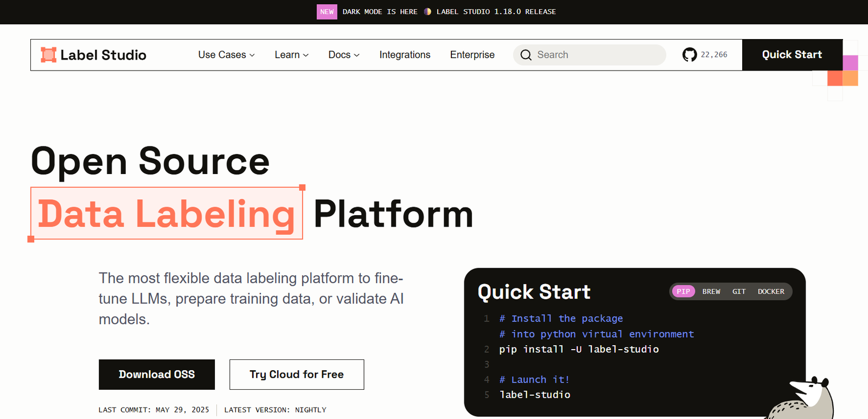Click the Label Studio logo icon
The image size is (868, 419).
(x=48, y=55)
